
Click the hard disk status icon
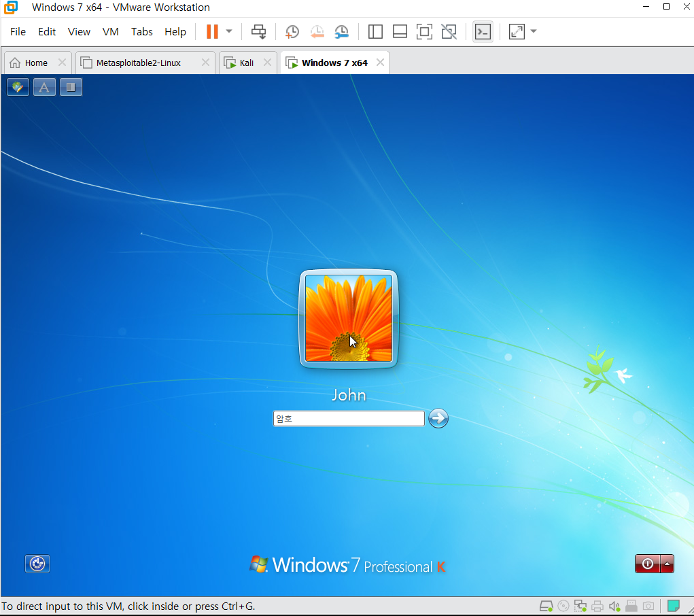click(546, 606)
